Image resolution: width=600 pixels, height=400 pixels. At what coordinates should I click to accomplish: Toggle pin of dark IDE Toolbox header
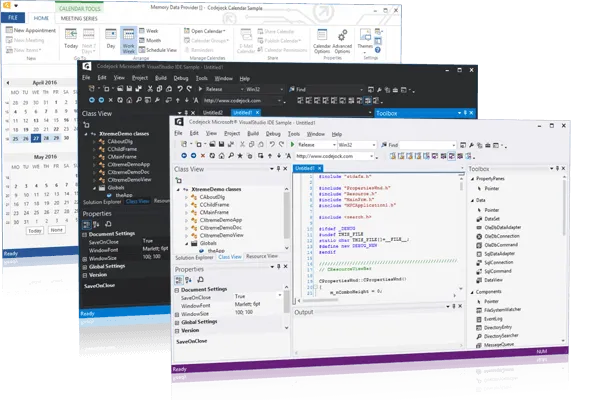[x=465, y=113]
